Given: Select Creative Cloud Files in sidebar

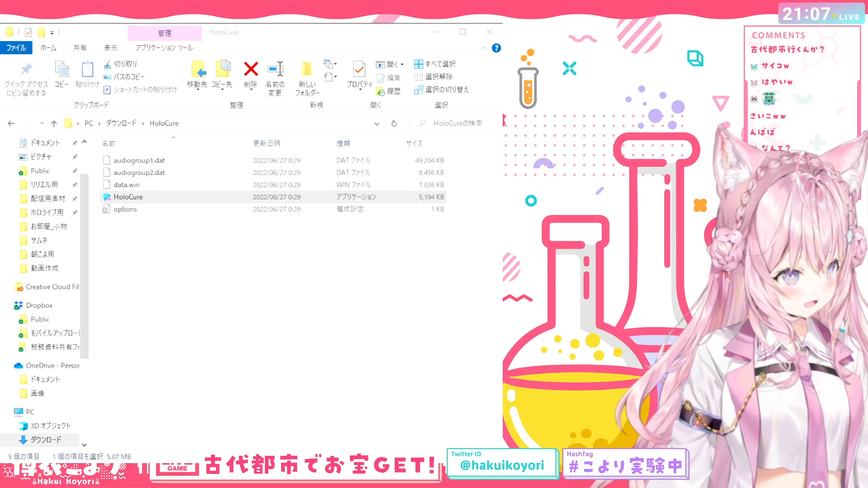Looking at the screenshot, I should 47,287.
